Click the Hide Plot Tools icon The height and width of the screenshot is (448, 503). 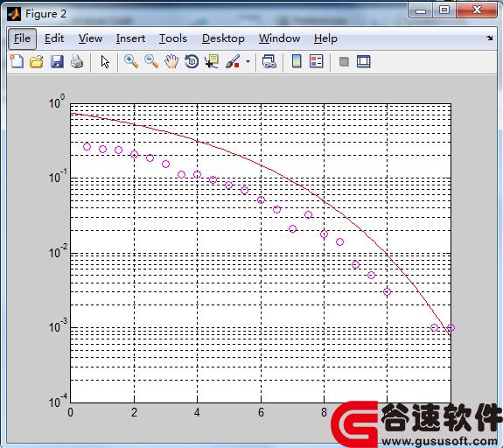[x=344, y=61]
